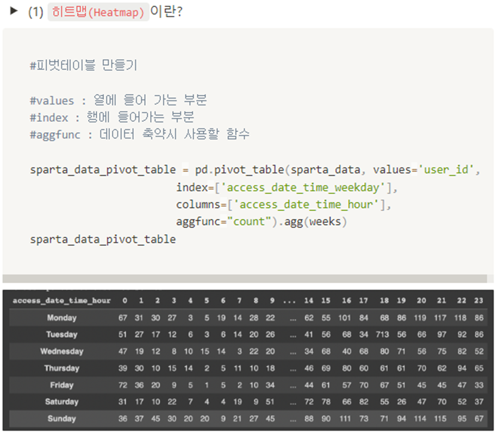The image size is (504, 441).
Task: Click the "count" aggfunc value
Action: [x=249, y=221]
